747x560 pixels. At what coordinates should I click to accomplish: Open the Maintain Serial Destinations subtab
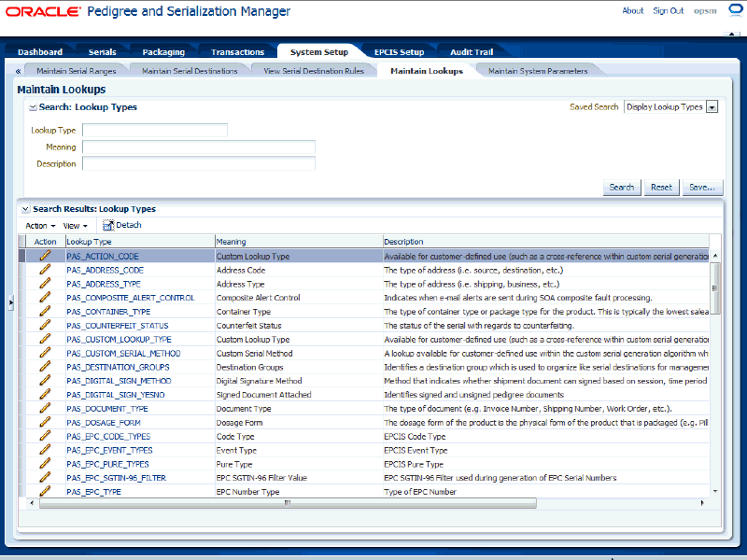(x=190, y=71)
